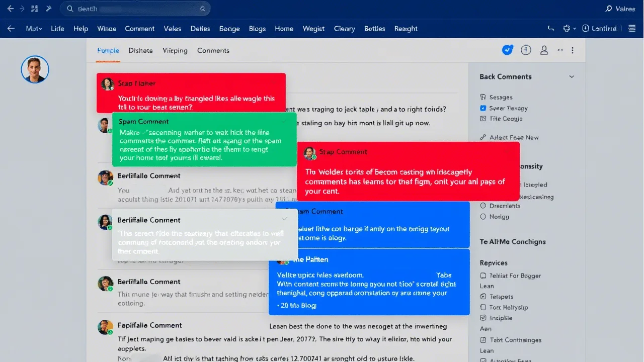Image resolution: width=644 pixels, height=362 pixels.
Task: Open the person profile icon in tab row
Action: pyautogui.click(x=544, y=50)
